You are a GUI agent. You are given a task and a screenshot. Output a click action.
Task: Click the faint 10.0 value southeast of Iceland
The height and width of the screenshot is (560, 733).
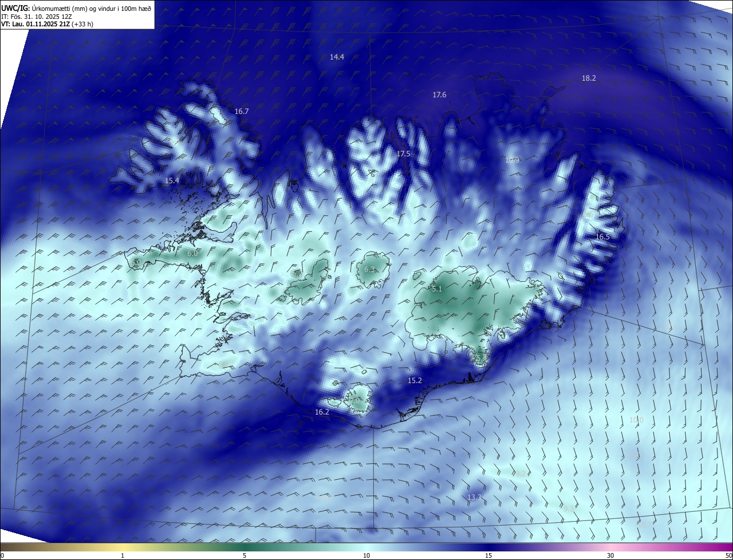point(636,420)
